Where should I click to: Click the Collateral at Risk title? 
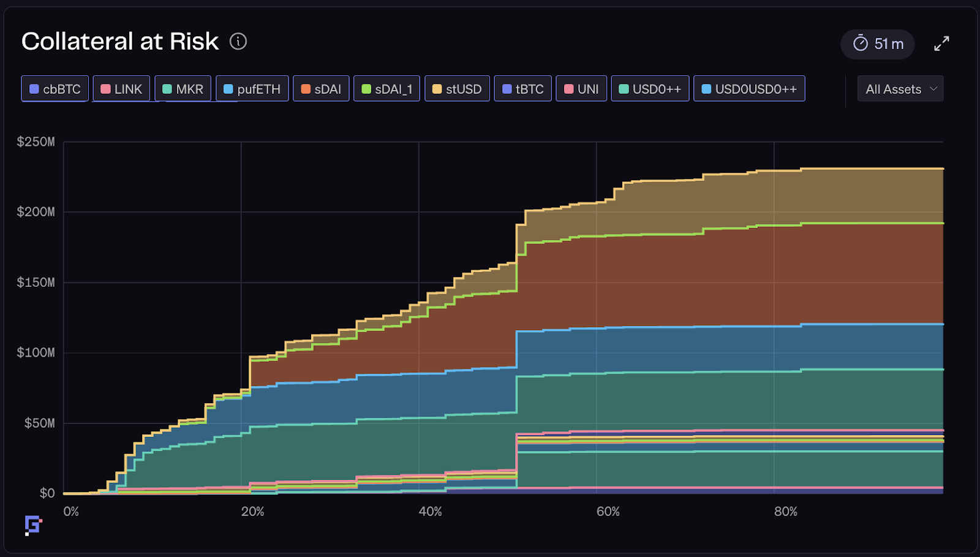(x=120, y=42)
